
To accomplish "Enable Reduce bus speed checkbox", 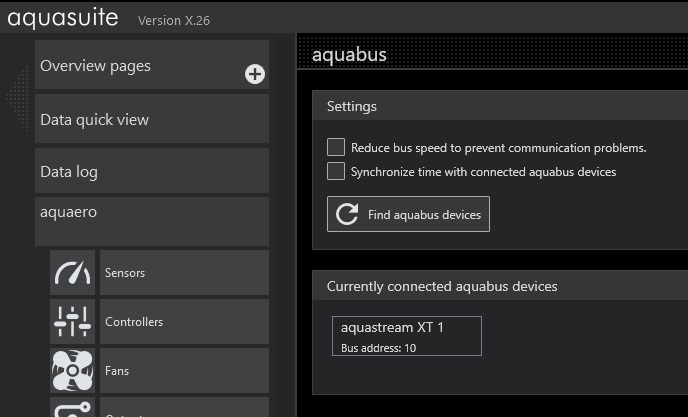I will [336, 147].
